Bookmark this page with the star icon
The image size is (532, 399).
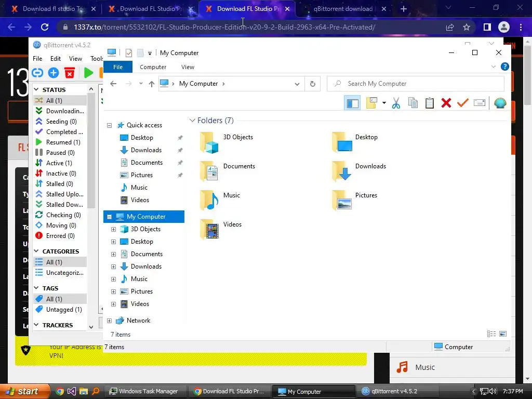467,27
